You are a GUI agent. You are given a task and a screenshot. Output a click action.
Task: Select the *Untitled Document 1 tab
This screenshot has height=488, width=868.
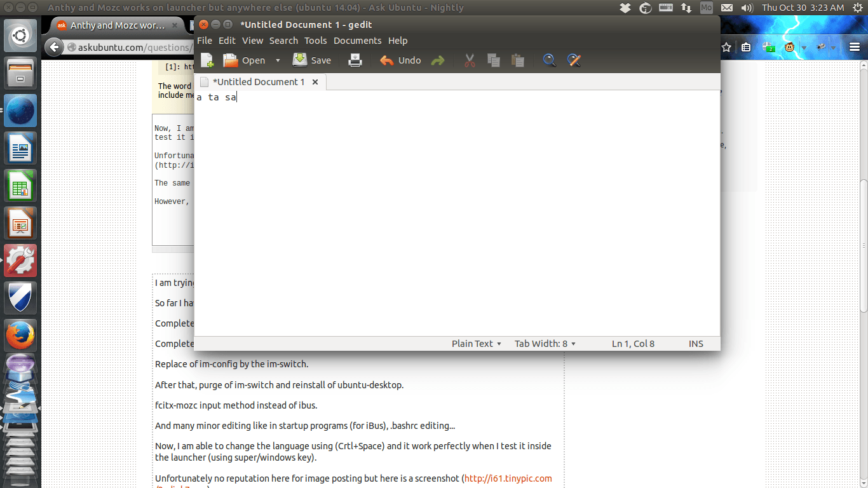pyautogui.click(x=259, y=82)
